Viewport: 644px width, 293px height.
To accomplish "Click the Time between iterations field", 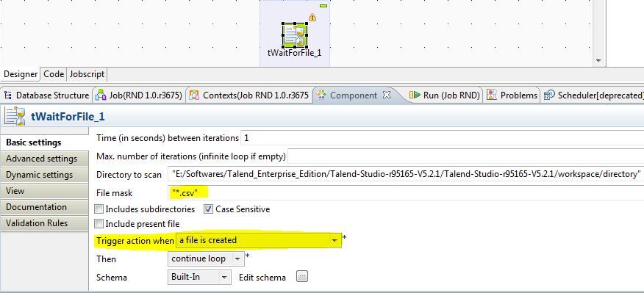I will [443, 138].
